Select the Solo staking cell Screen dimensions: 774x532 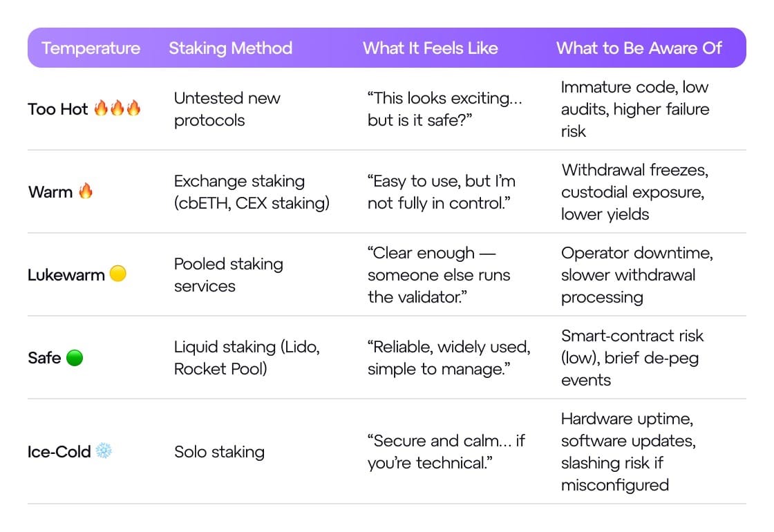pyautogui.click(x=219, y=452)
